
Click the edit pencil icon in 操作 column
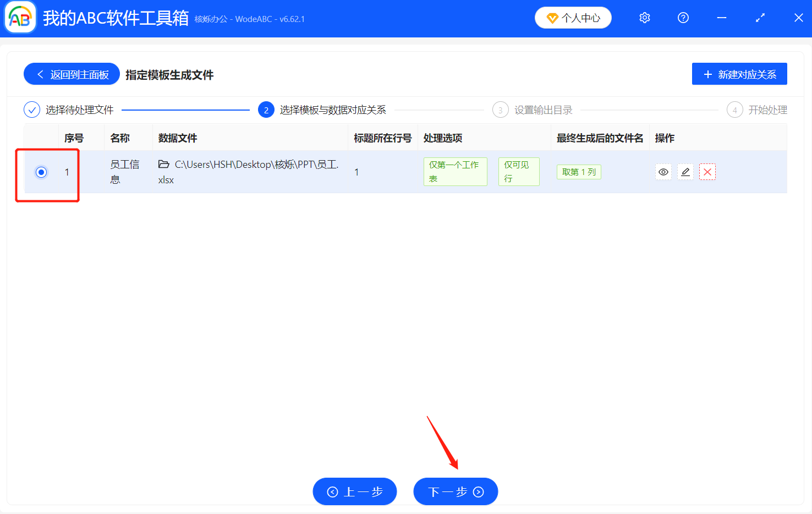pyautogui.click(x=685, y=172)
